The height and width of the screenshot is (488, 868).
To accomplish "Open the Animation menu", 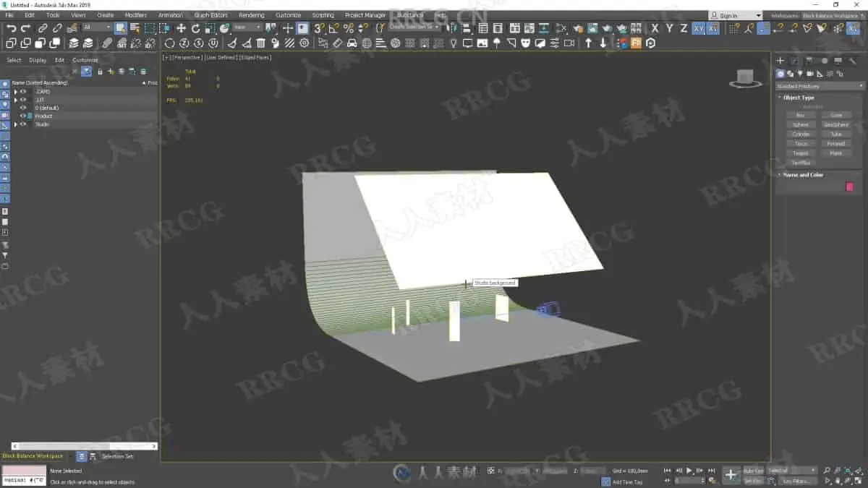I will coord(171,15).
